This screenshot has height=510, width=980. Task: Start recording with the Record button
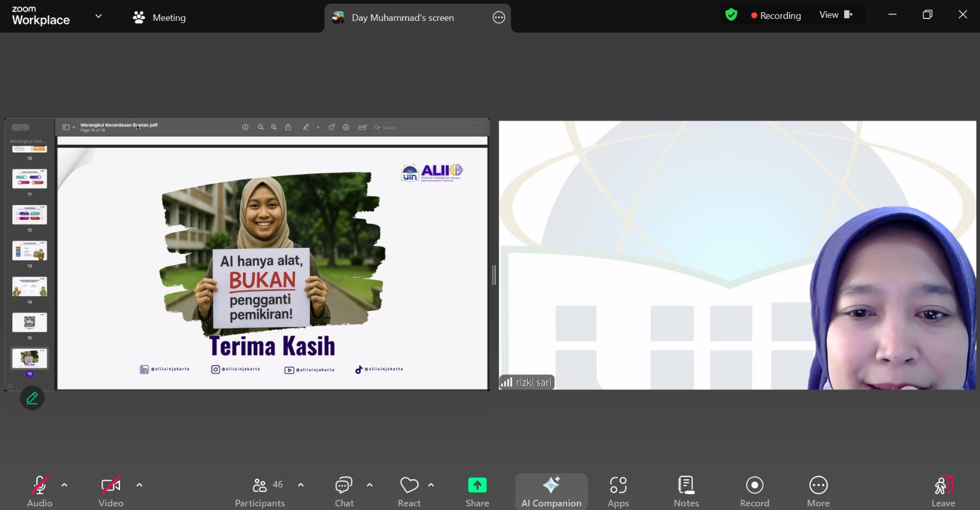755,492
